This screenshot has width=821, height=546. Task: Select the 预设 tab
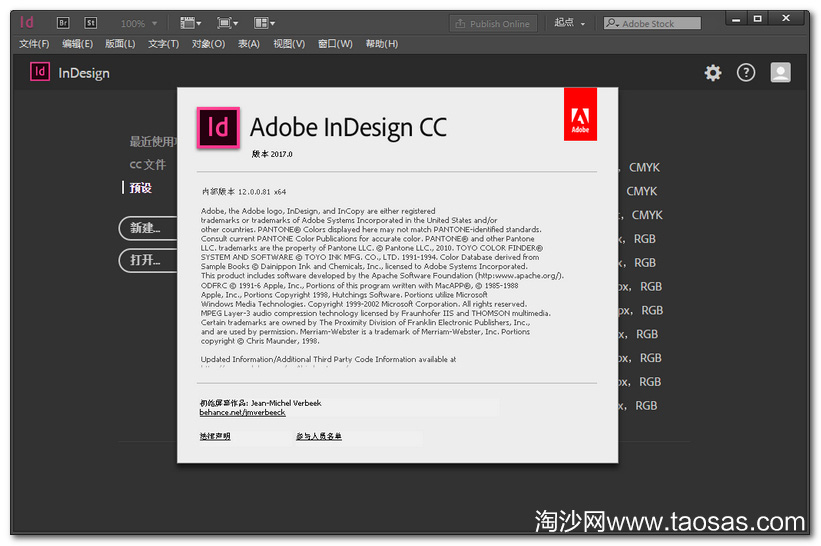pos(140,188)
